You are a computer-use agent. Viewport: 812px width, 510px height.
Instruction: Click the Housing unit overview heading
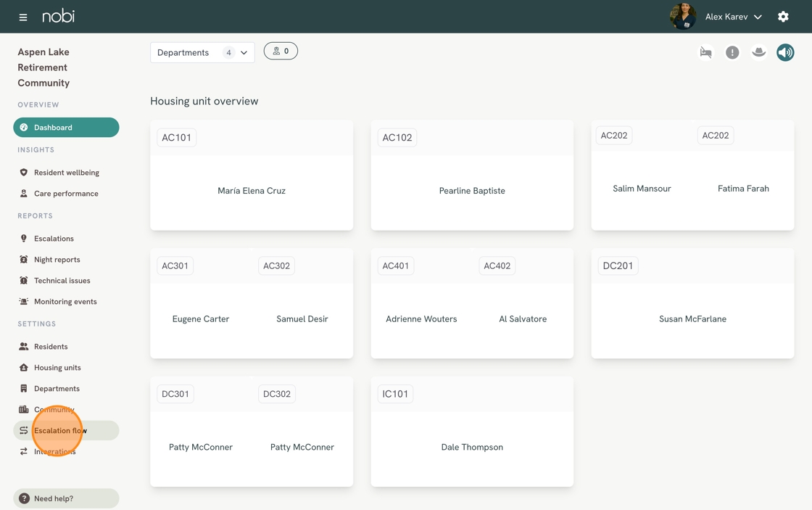pyautogui.click(x=204, y=101)
